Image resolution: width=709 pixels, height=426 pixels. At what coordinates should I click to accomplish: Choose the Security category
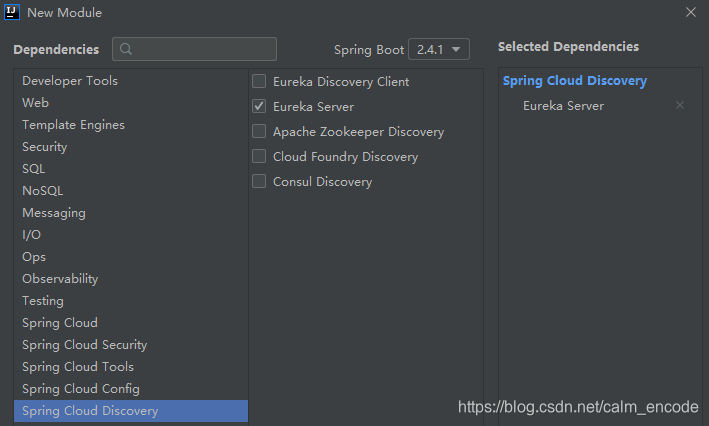(x=131, y=147)
